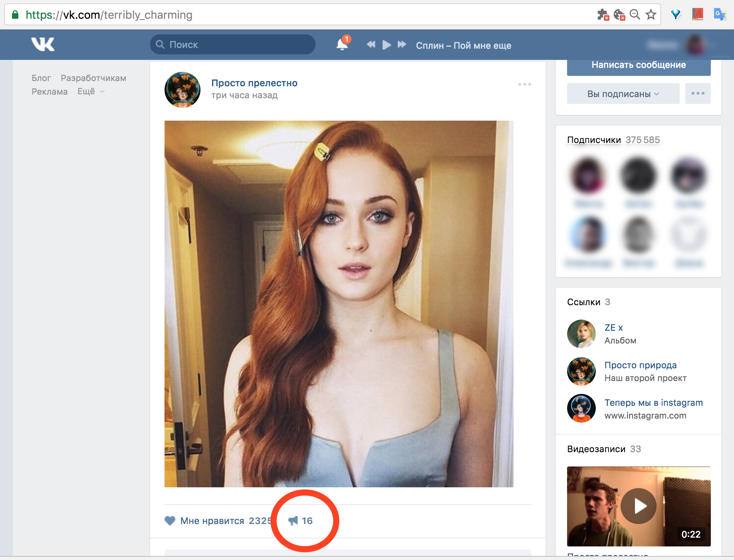Like the post with heart icon
This screenshot has height=560, width=734.
tap(170, 521)
